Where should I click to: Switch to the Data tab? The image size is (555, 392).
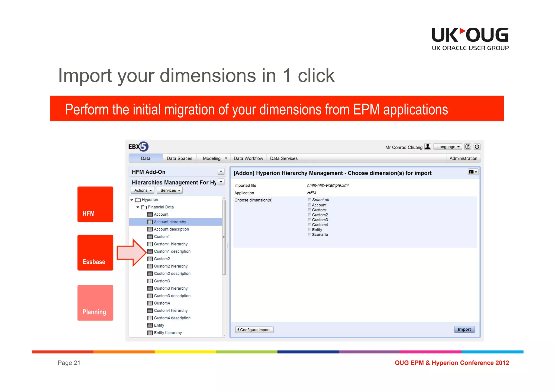146,158
